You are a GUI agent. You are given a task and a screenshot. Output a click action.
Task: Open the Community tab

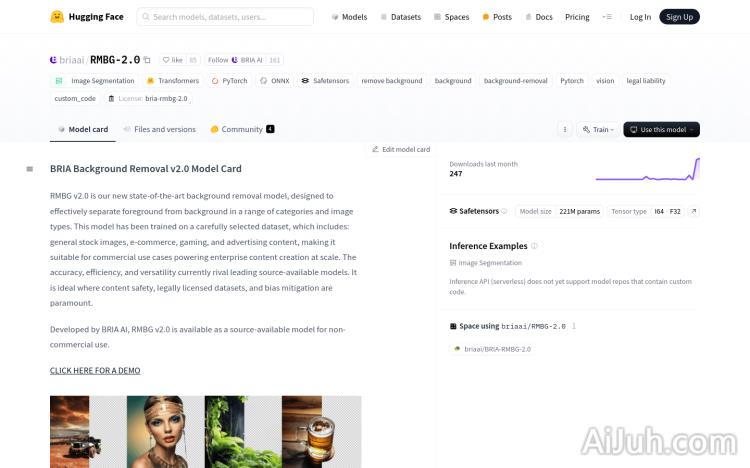pos(241,129)
